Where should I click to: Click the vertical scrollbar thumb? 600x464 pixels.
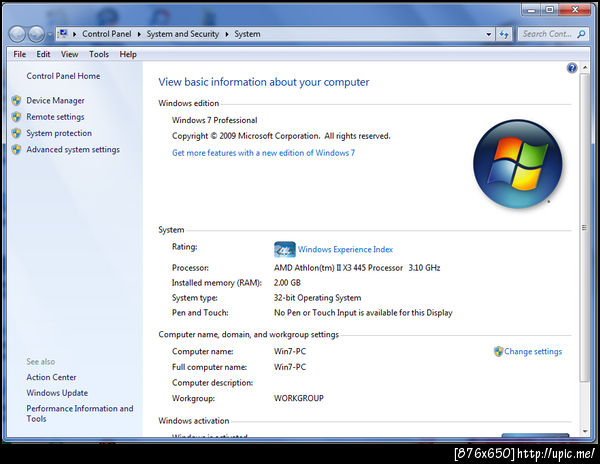tap(584, 228)
